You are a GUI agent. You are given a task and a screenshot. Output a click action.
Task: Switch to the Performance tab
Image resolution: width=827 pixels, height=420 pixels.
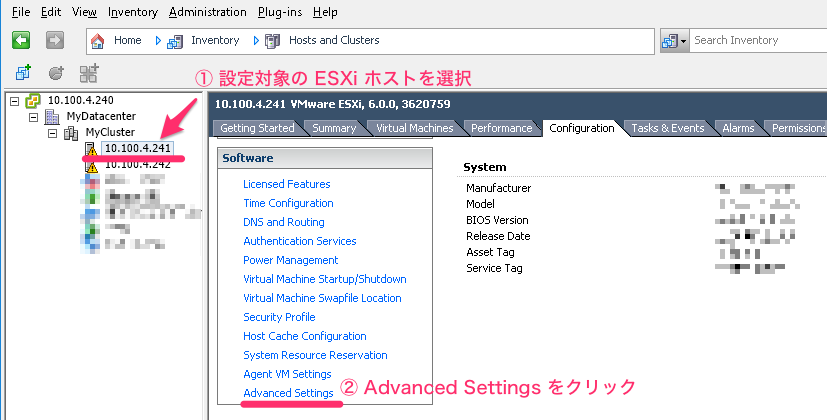(x=502, y=128)
